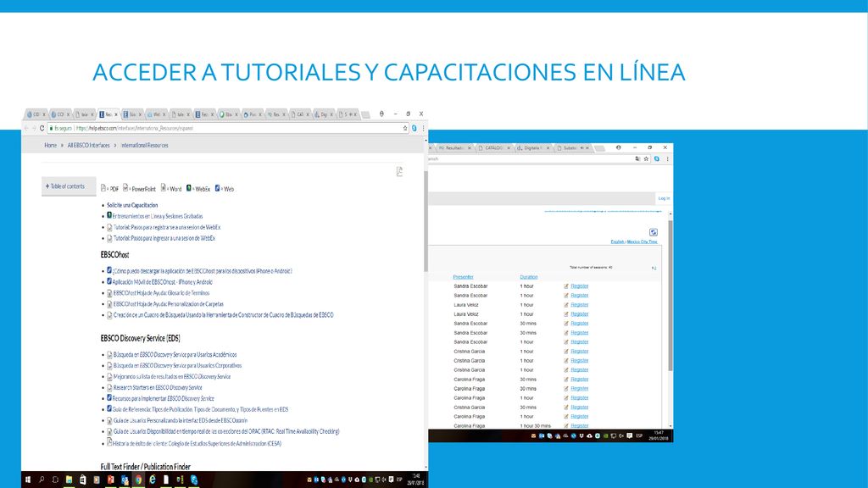Open the Windows Start menu
This screenshot has width=868, height=488.
pyautogui.click(x=28, y=480)
